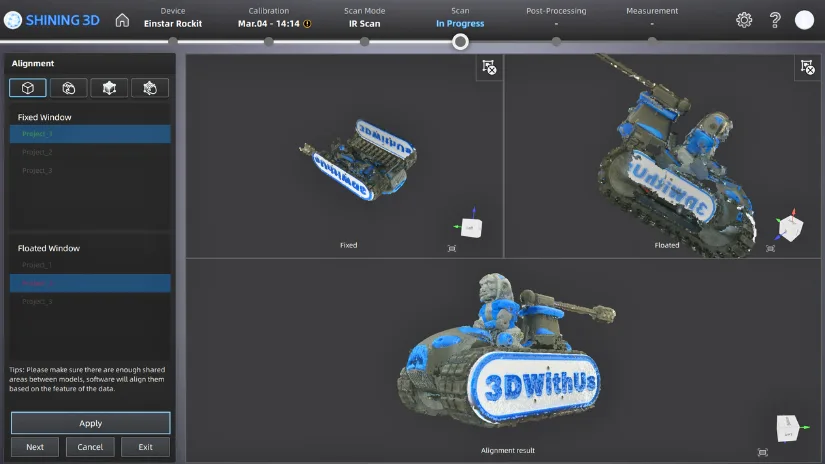The image size is (825, 464).
Task: Select Project_1 in Fixed Window list
Action: [90, 134]
